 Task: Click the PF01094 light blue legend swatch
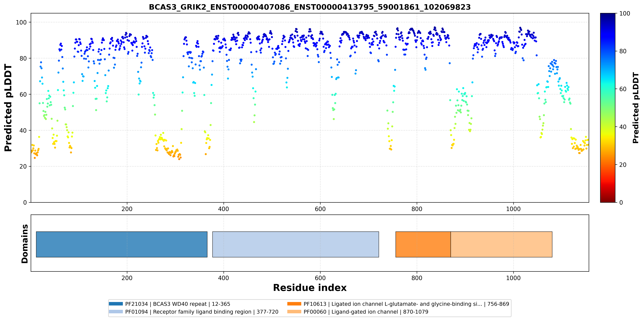[116, 312]
